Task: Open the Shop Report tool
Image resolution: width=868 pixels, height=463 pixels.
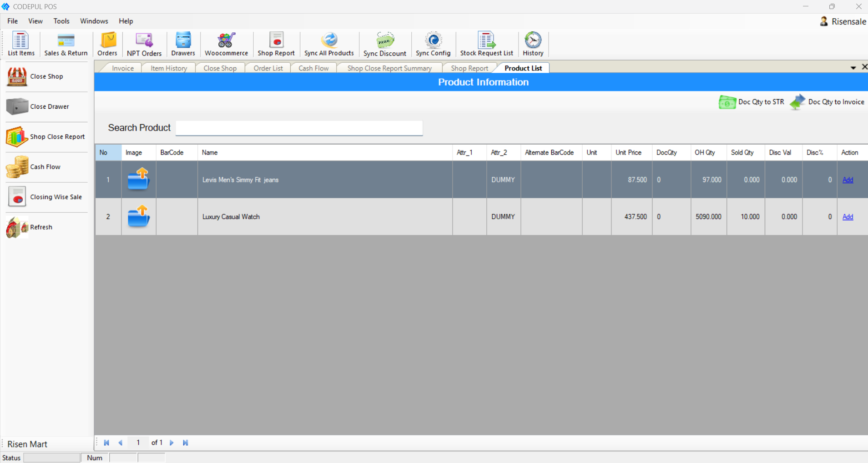Action: pos(276,44)
